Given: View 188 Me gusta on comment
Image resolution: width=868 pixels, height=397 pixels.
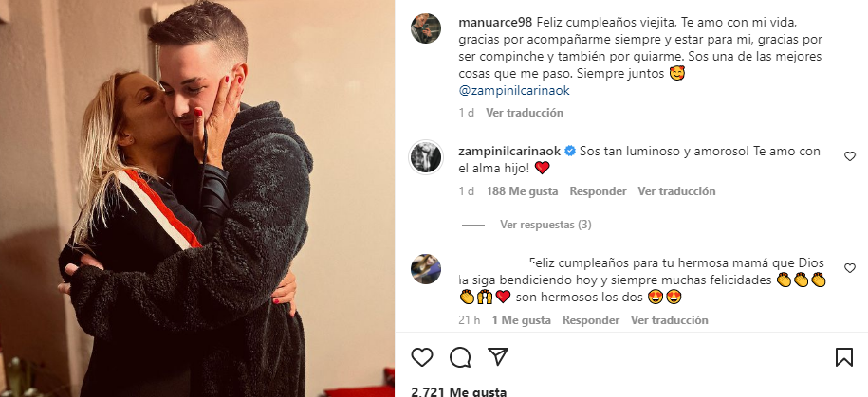Looking at the screenshot, I should pos(522,191).
